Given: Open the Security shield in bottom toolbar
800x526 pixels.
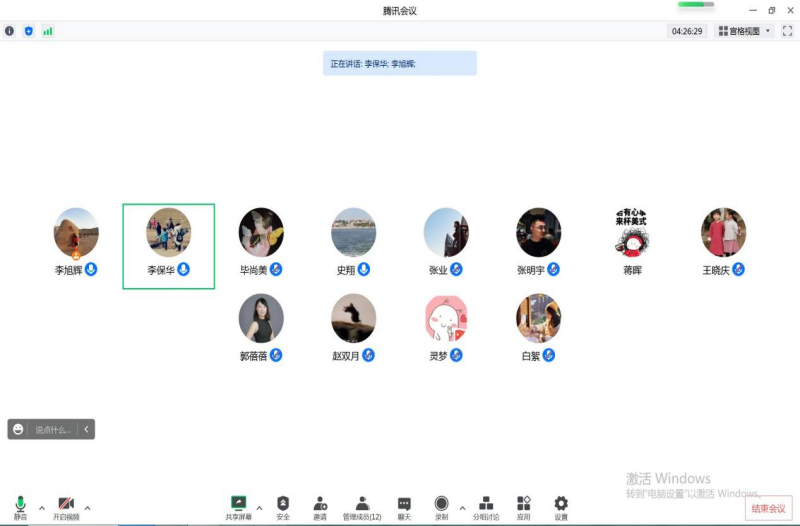Looking at the screenshot, I should pos(283,508).
